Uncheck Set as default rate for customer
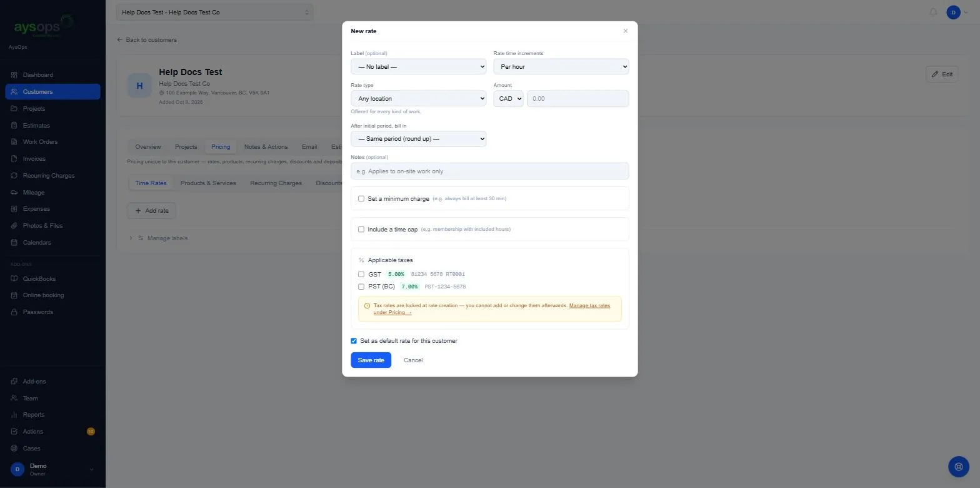 point(354,341)
